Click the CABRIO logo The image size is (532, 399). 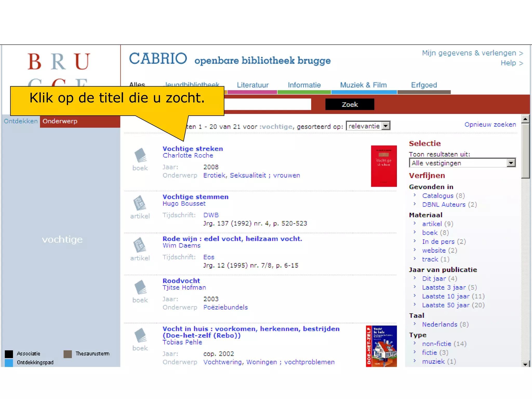tap(158, 59)
